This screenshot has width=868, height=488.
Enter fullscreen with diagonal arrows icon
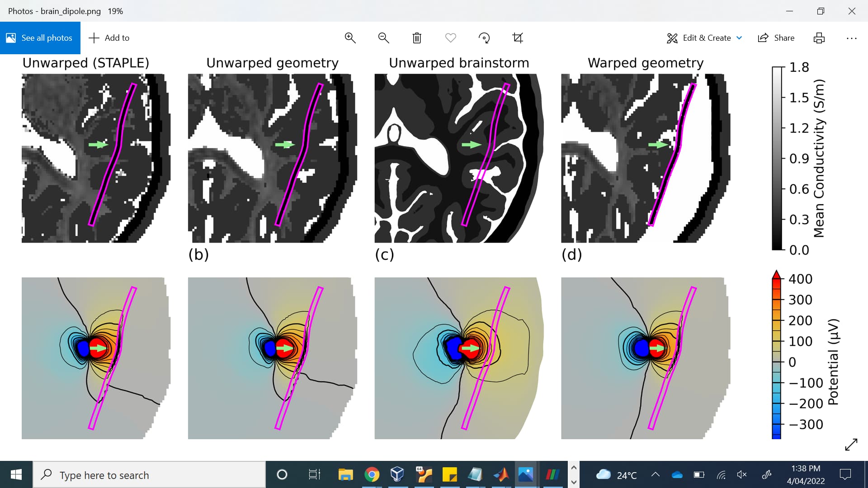(x=851, y=445)
